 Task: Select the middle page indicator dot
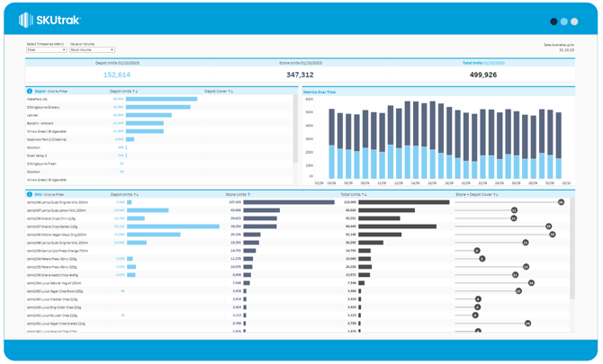pos(564,22)
